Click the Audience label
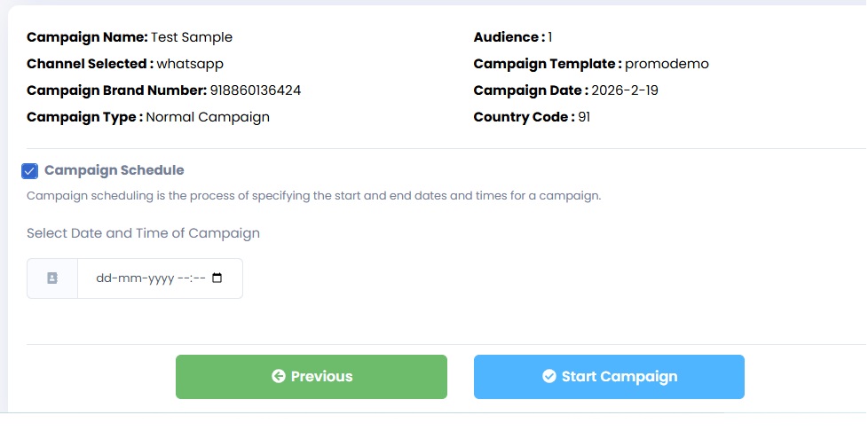This screenshot has width=868, height=431. pyautogui.click(x=509, y=37)
